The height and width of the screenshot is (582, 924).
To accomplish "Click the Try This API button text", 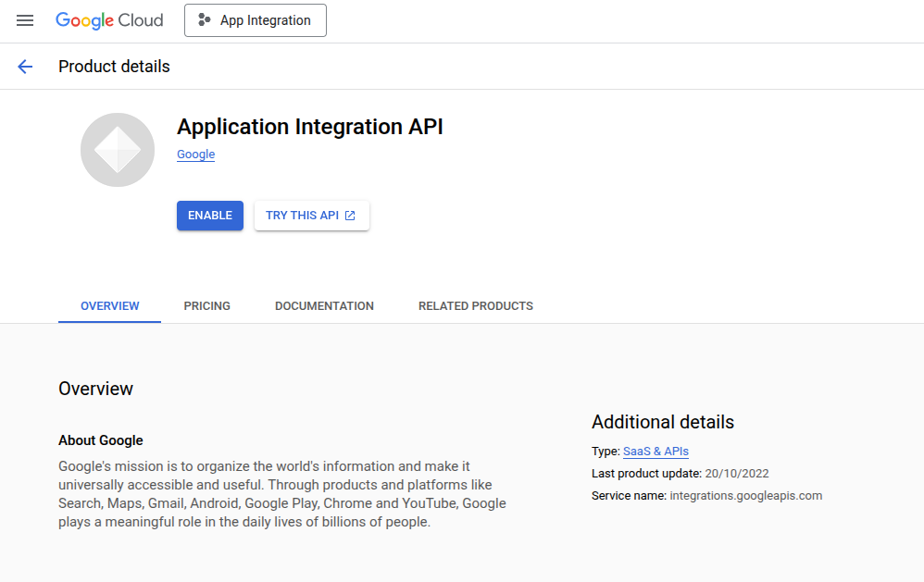I will [x=302, y=216].
